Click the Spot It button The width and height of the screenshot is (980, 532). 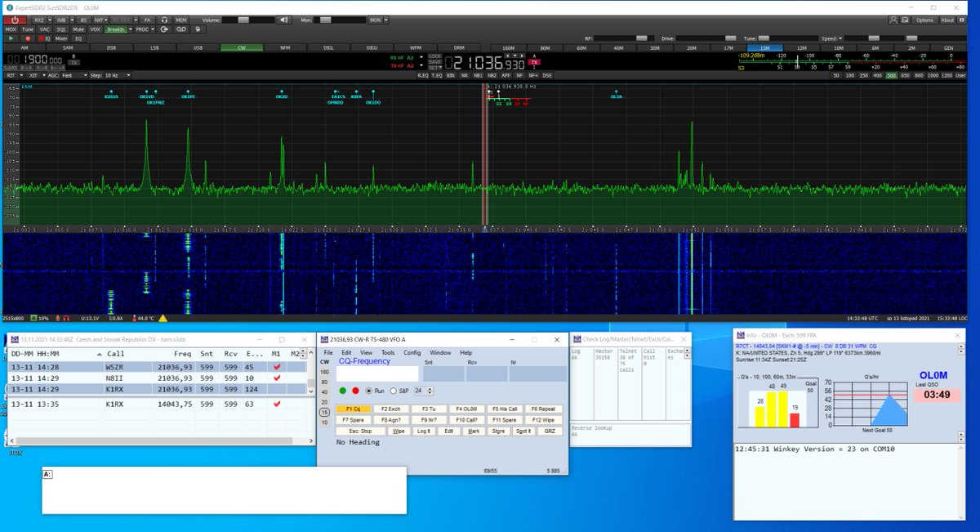523,431
